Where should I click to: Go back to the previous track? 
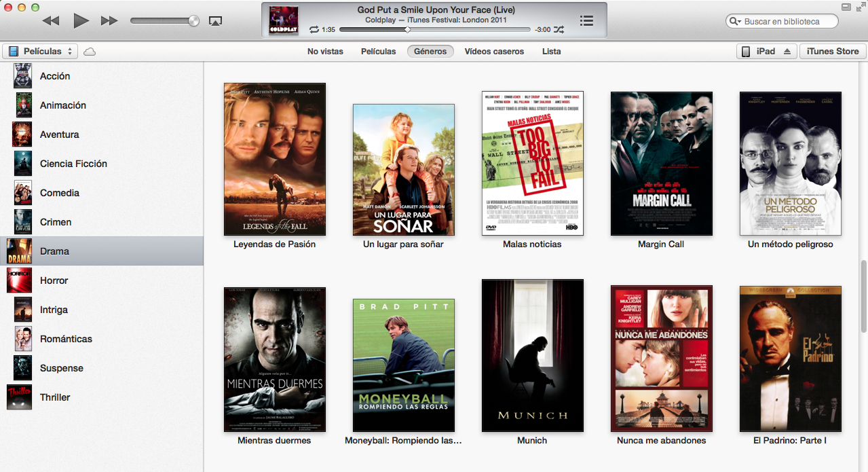click(x=51, y=21)
